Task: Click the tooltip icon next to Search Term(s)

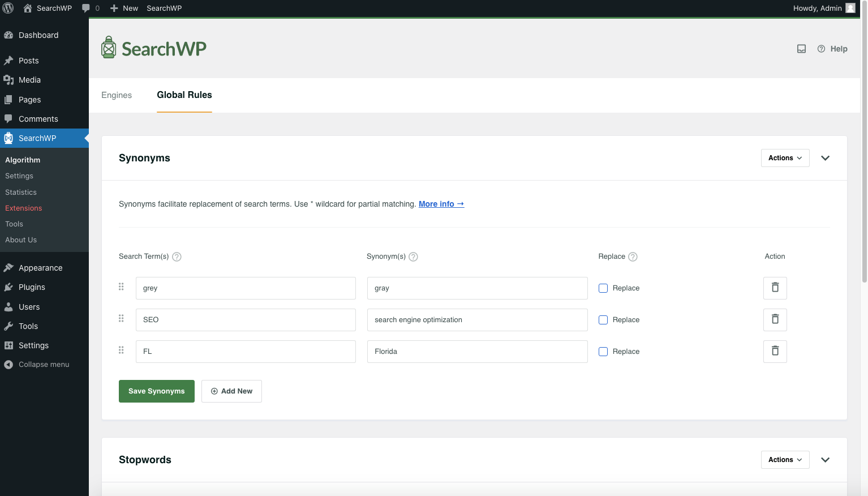Action: click(176, 256)
